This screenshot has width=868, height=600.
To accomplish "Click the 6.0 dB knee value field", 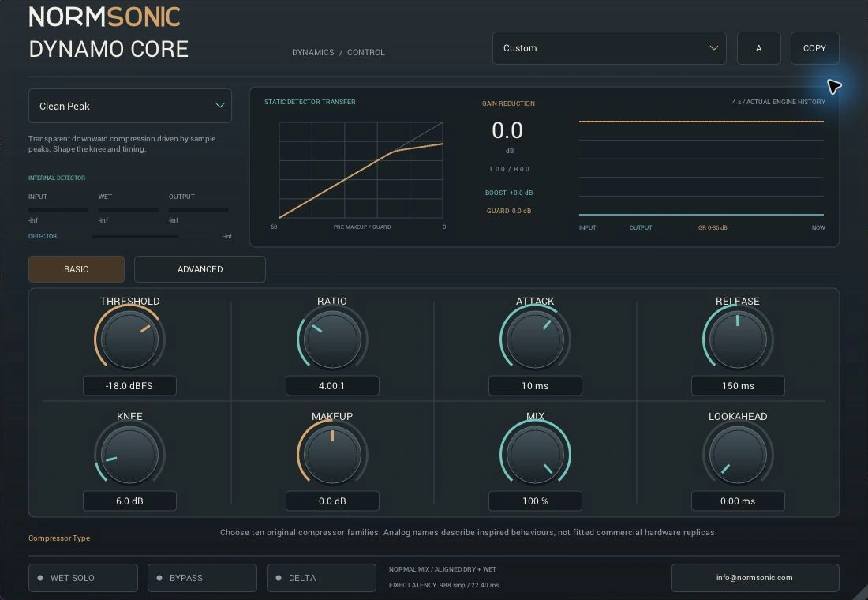I will pyautogui.click(x=129, y=501).
